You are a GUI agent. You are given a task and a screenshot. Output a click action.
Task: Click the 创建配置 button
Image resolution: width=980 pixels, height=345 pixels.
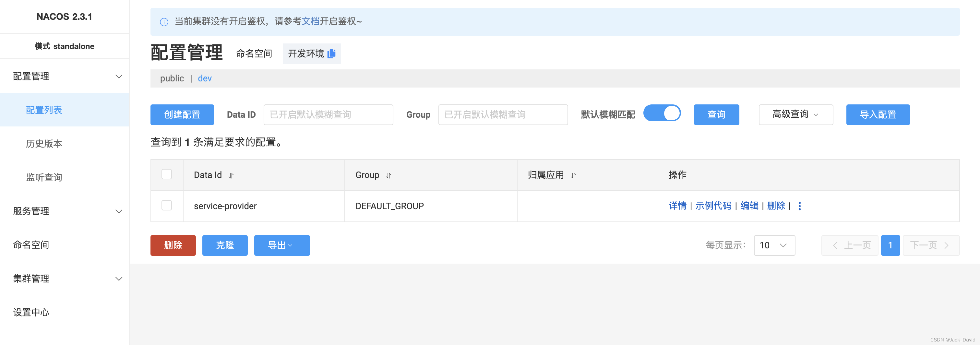pyautogui.click(x=182, y=114)
